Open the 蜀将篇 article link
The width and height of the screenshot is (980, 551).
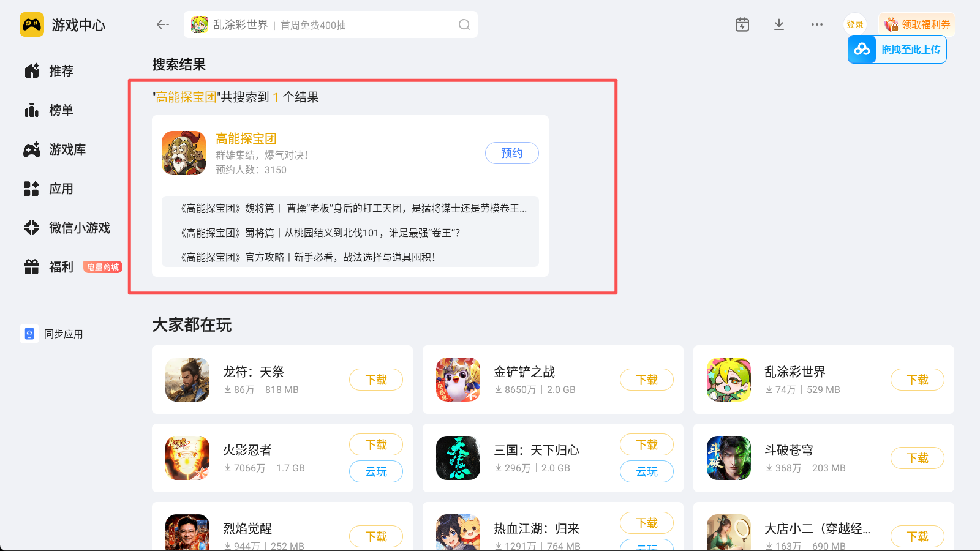(320, 233)
